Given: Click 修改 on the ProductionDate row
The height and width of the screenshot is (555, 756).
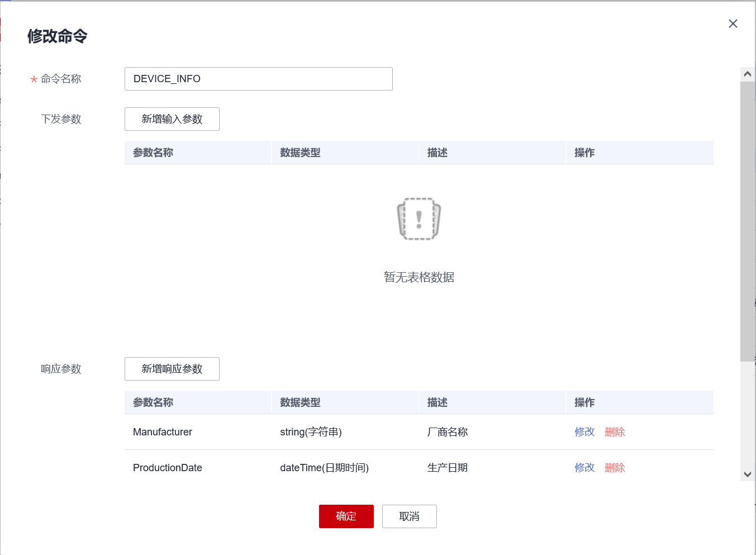Looking at the screenshot, I should [x=584, y=468].
